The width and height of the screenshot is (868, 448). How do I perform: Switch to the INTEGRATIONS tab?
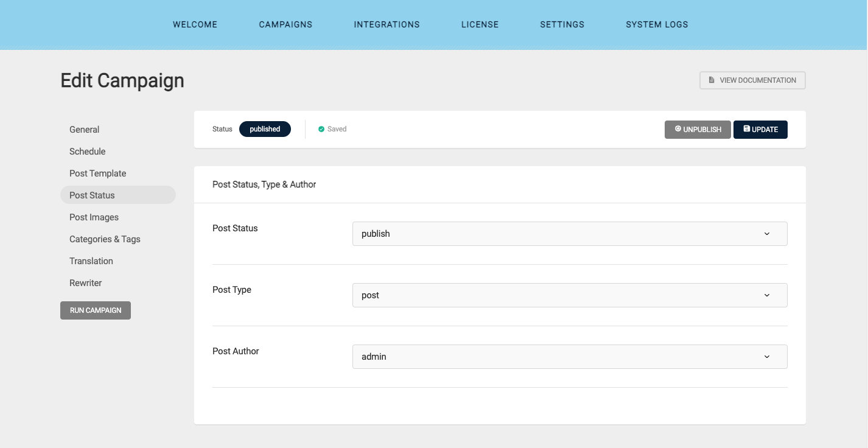click(x=387, y=24)
